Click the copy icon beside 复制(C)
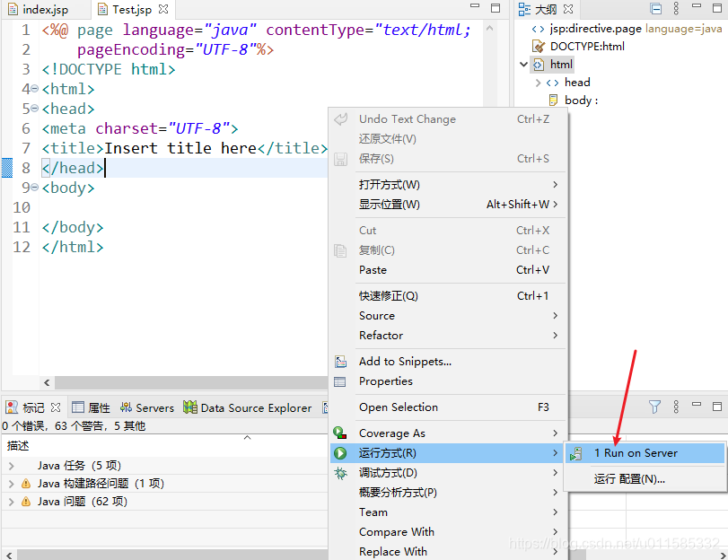Screen dimensions: 728x560 [340, 250]
